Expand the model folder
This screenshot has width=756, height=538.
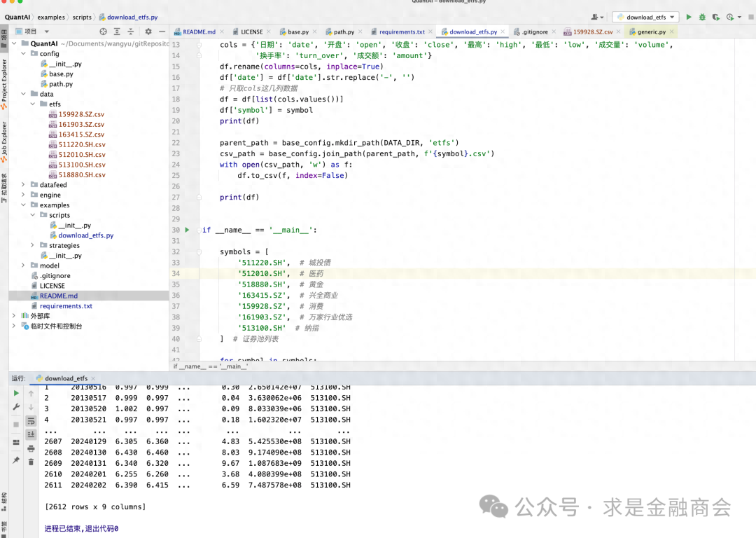coord(23,265)
